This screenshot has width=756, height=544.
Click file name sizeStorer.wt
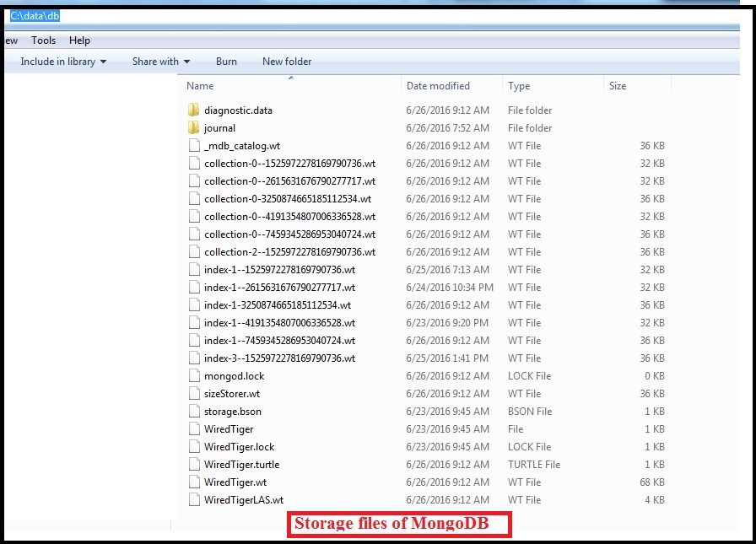232,394
